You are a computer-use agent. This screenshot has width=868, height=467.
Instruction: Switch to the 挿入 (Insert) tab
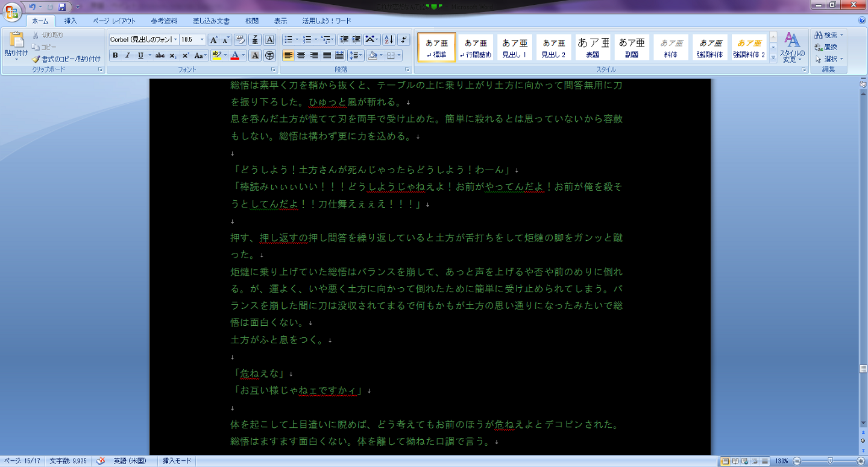click(71, 21)
